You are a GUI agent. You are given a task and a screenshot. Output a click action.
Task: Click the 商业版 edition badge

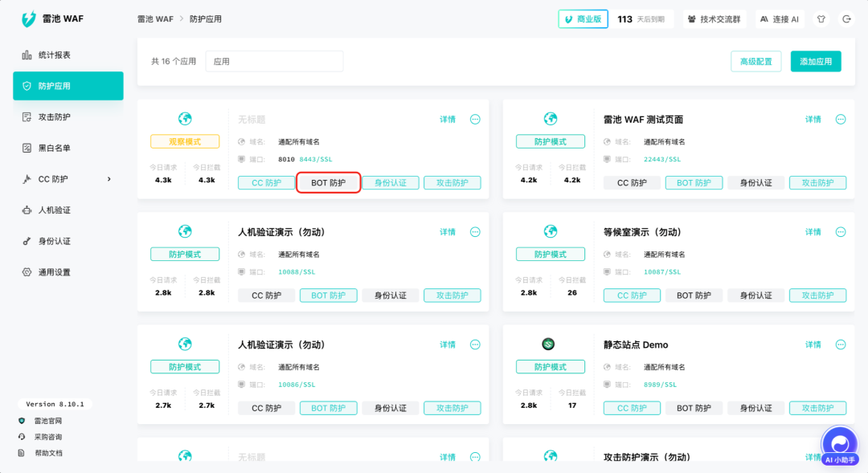tap(583, 18)
